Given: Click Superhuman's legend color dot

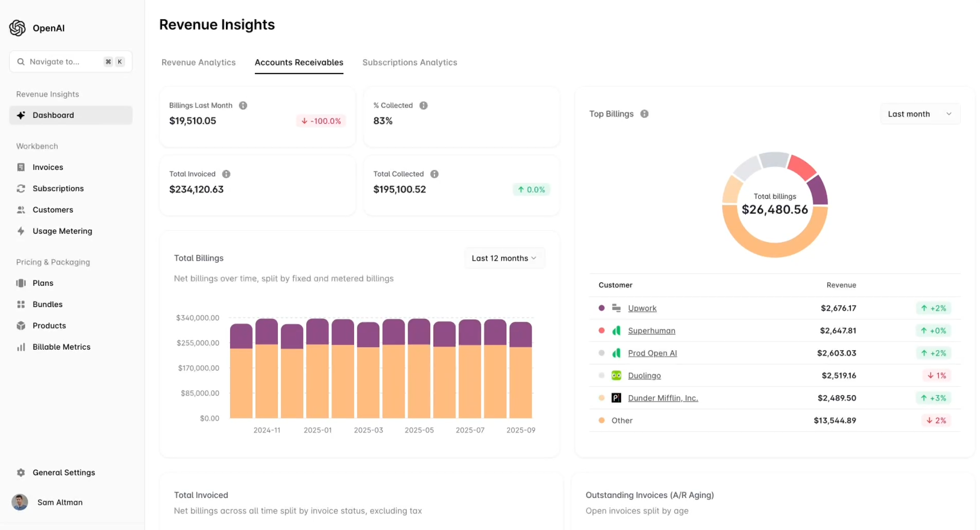Looking at the screenshot, I should [x=601, y=330].
